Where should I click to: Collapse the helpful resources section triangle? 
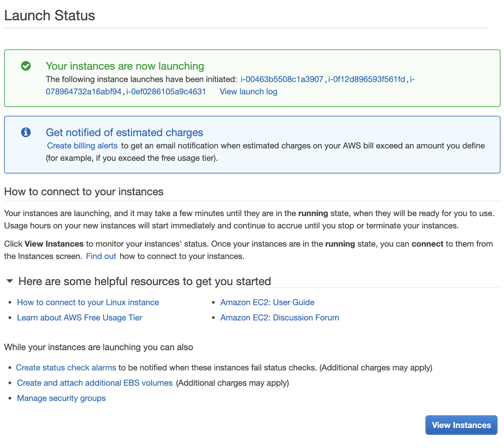[x=10, y=281]
